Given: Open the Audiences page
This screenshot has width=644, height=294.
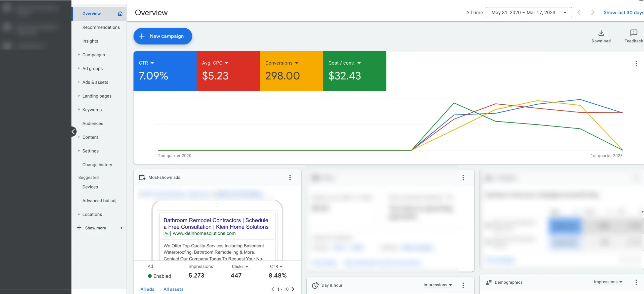Looking at the screenshot, I should coord(93,123).
